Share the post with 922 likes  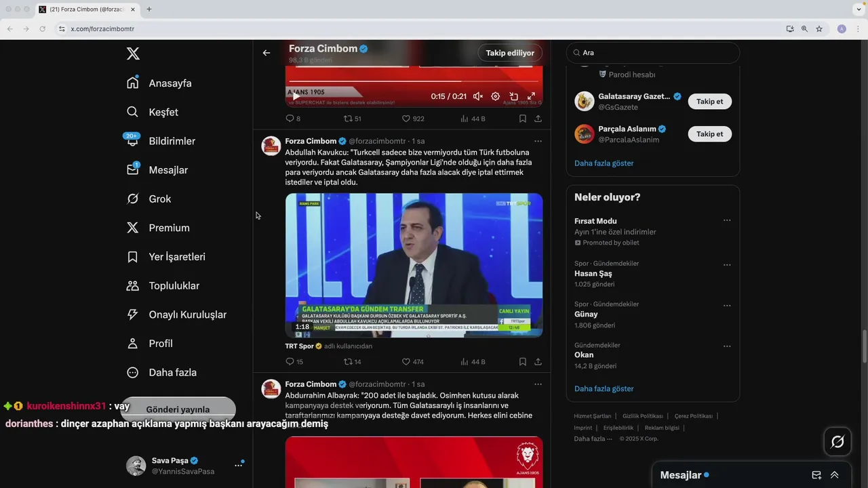[x=538, y=119]
